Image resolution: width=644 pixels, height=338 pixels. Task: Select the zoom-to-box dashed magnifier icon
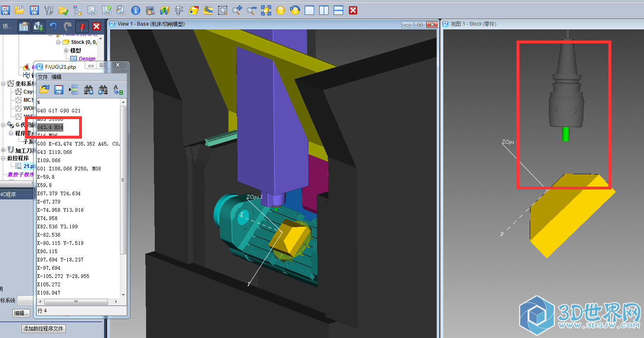coord(223,10)
